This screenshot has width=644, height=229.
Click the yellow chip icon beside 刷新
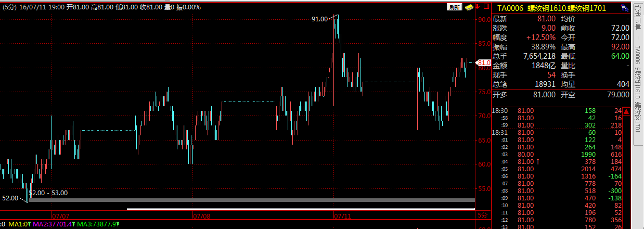click(469, 7)
